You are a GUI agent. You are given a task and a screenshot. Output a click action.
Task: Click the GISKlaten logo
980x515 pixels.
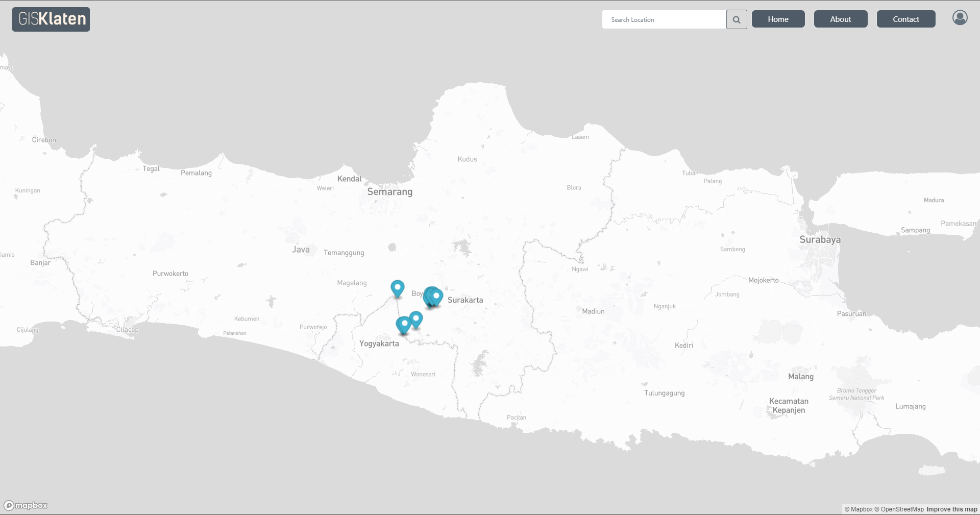coord(51,19)
